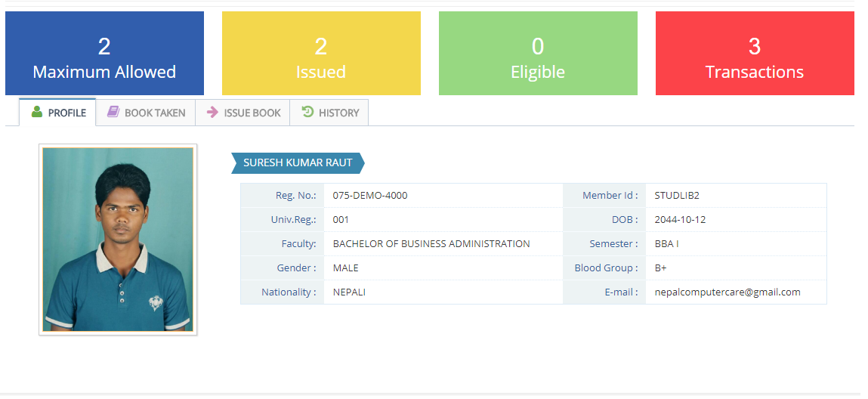Viewport: 868px width, 399px height.
Task: Open the red Transactions tile
Action: pos(755,54)
